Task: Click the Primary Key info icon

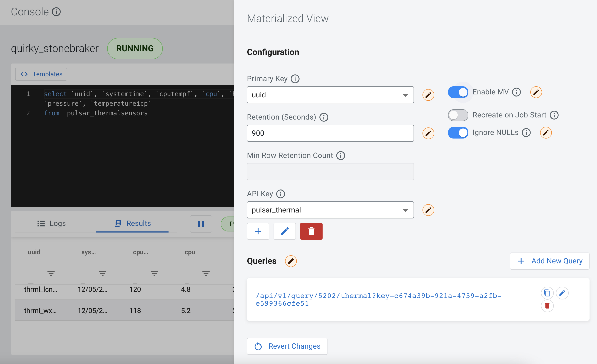Action: pyautogui.click(x=295, y=78)
